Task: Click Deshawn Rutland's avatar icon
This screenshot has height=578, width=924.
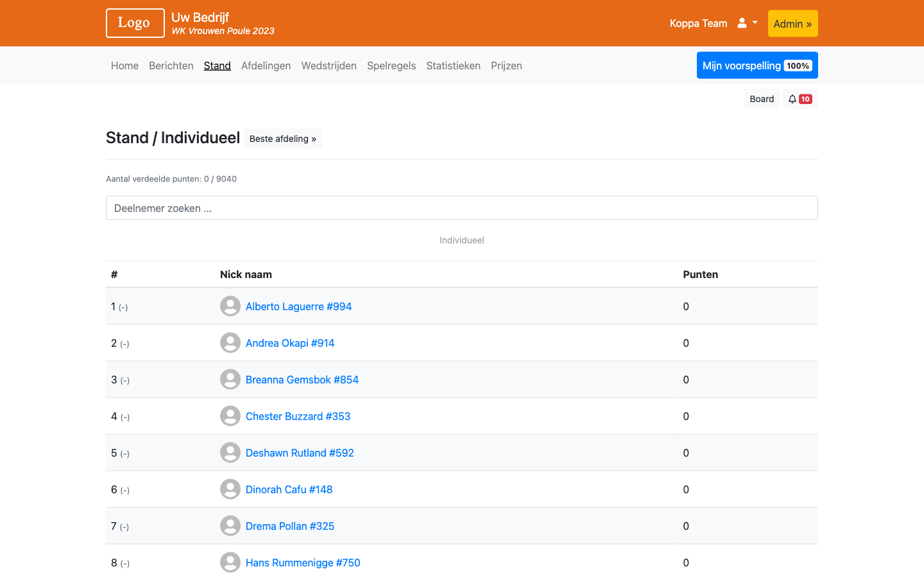Action: pyautogui.click(x=230, y=453)
